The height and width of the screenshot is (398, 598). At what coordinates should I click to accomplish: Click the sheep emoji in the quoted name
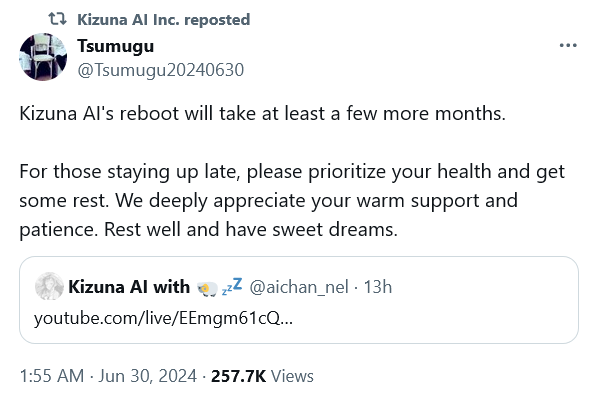207,289
